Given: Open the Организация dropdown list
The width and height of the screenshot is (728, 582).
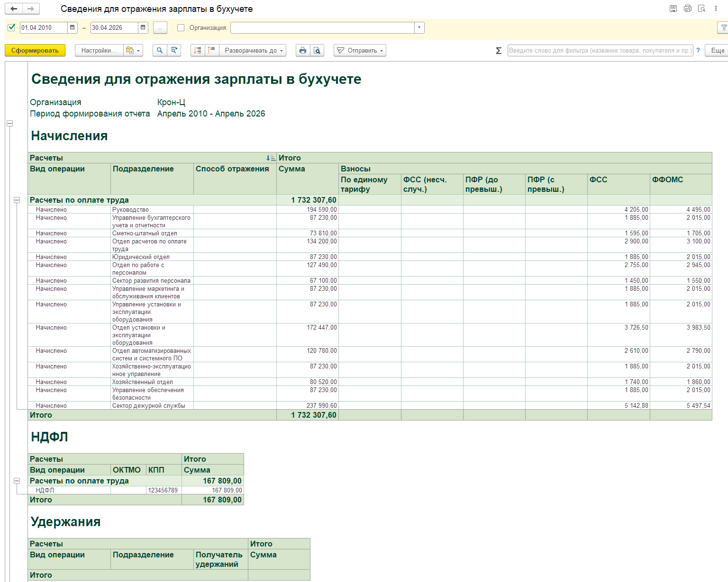Looking at the screenshot, I should point(419,27).
